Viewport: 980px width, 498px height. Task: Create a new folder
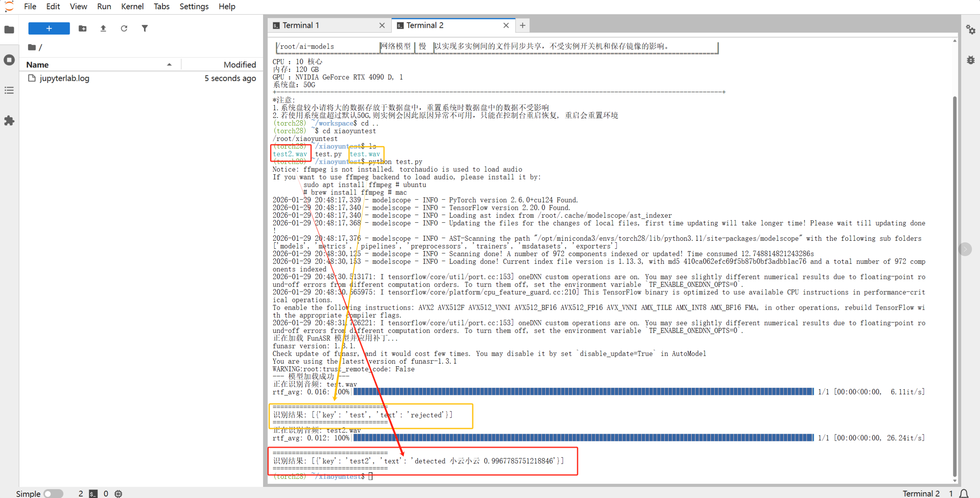82,28
